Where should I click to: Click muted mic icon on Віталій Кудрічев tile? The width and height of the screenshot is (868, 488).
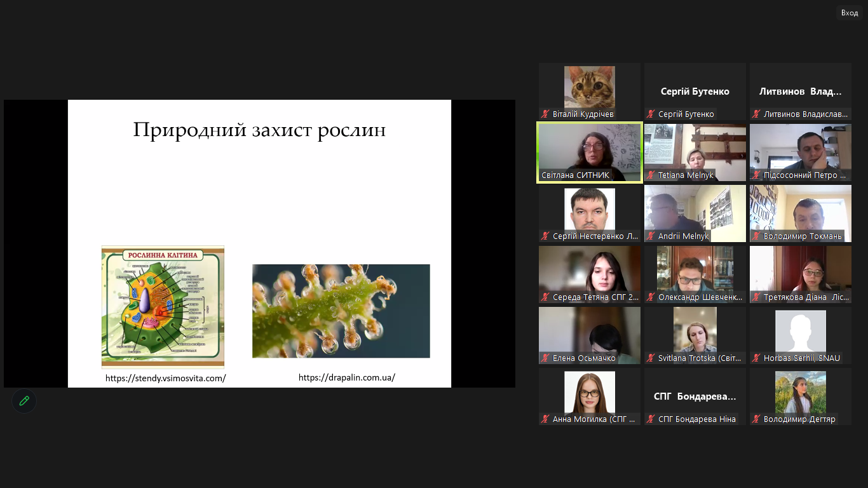545,114
